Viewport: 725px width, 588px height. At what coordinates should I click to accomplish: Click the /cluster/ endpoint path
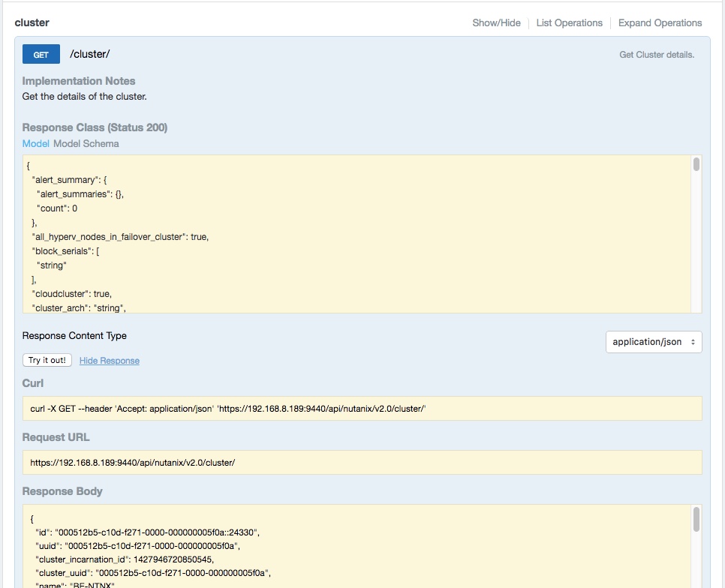point(90,54)
